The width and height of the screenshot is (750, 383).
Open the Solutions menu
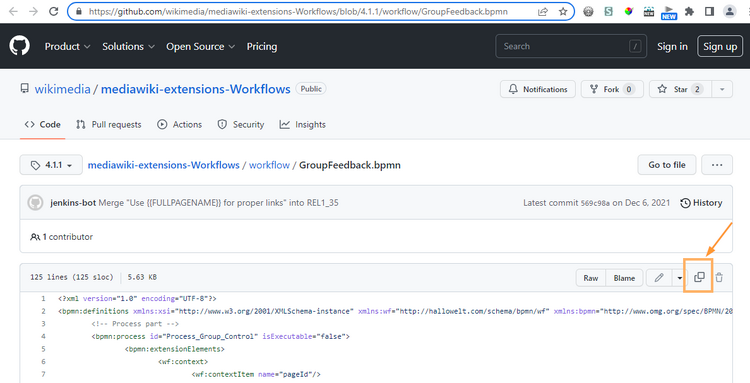[128, 46]
